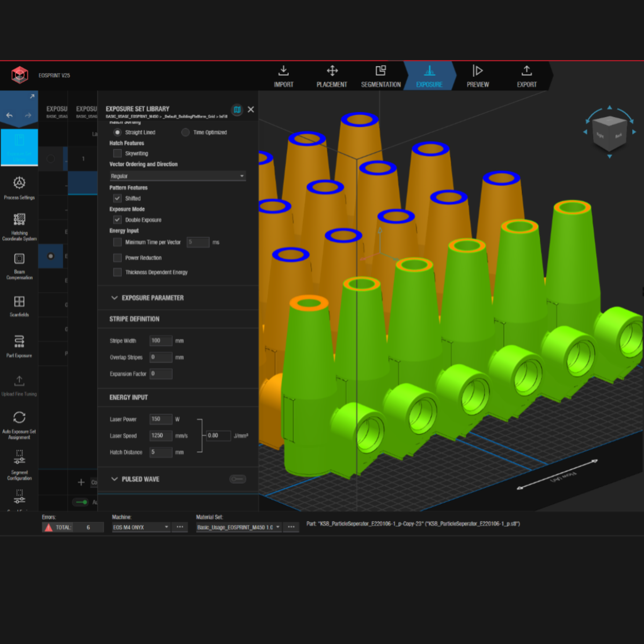Click the Laser Power value field

[161, 419]
